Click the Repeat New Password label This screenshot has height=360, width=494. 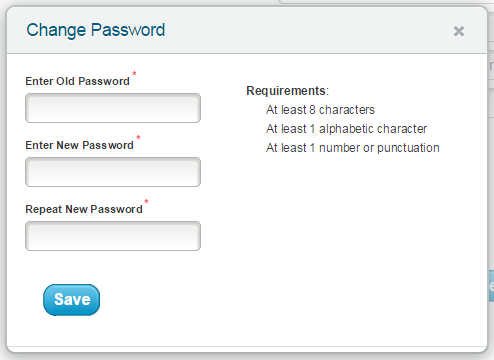(x=84, y=209)
